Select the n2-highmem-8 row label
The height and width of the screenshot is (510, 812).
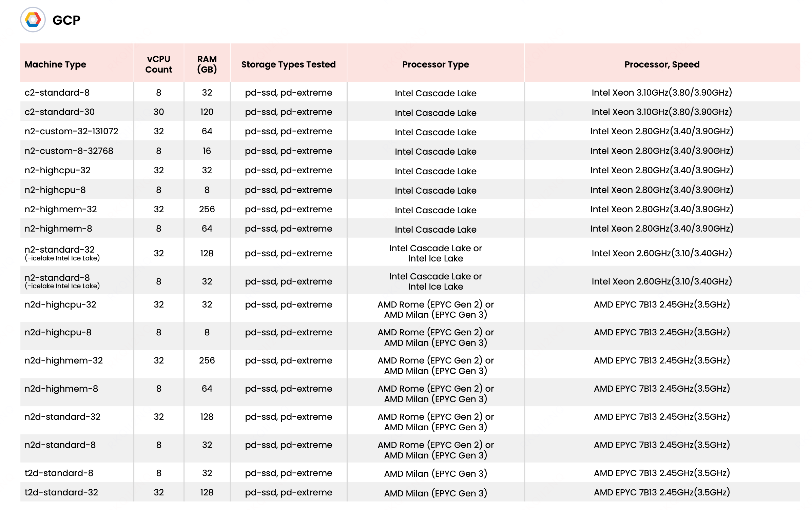click(58, 229)
